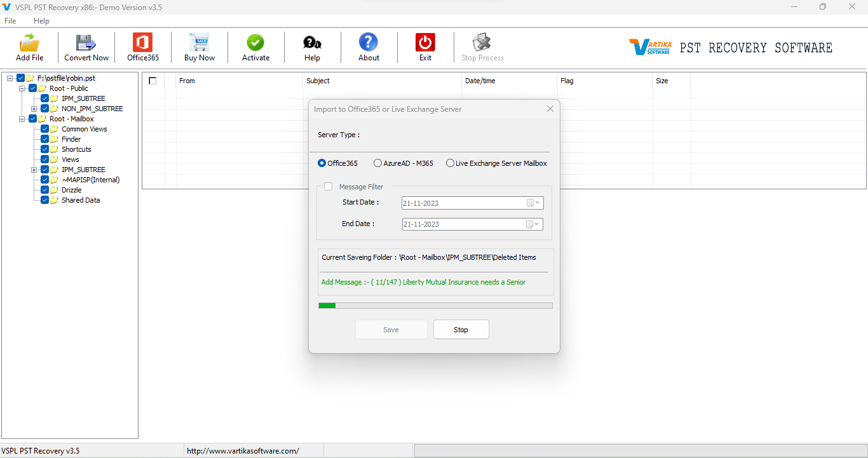Click the End Date field
The width and height of the screenshot is (868, 458).
(473, 224)
